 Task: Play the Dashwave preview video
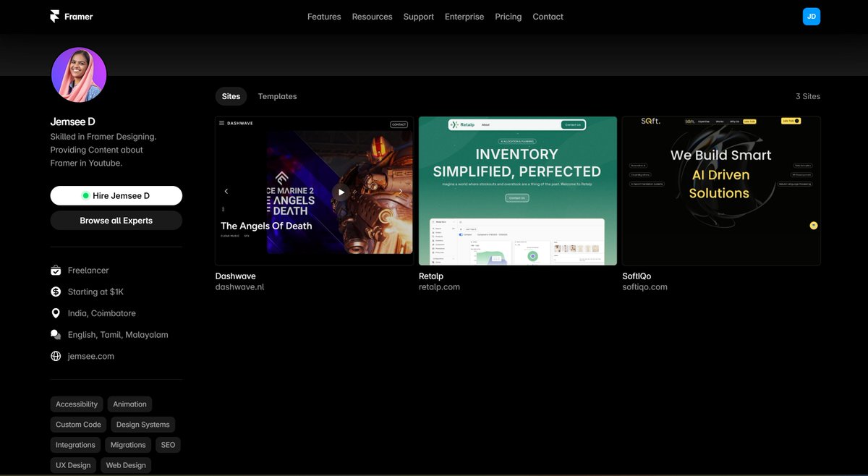coord(341,192)
